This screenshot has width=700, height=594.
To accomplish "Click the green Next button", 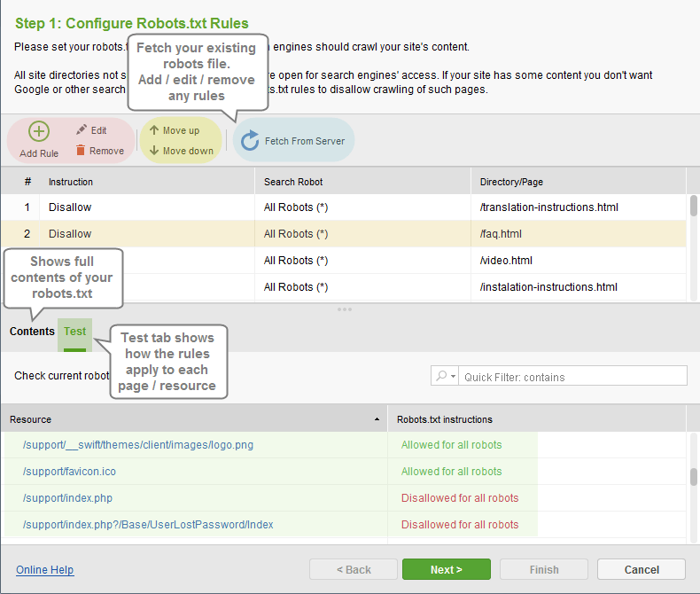I will click(447, 569).
